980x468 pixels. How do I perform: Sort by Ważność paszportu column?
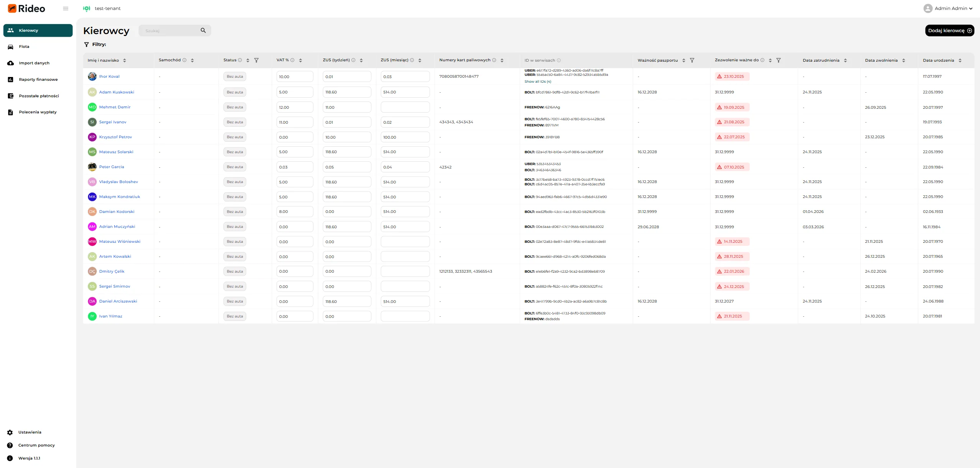coord(684,61)
